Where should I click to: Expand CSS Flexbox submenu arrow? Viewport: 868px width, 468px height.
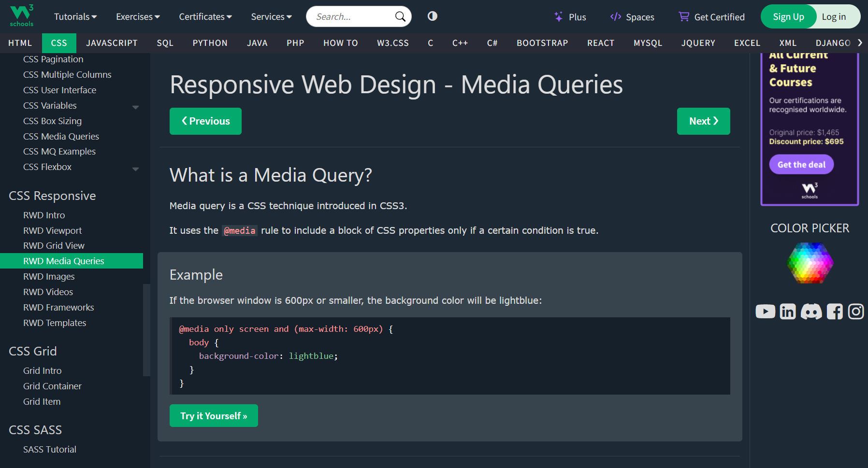pyautogui.click(x=135, y=169)
